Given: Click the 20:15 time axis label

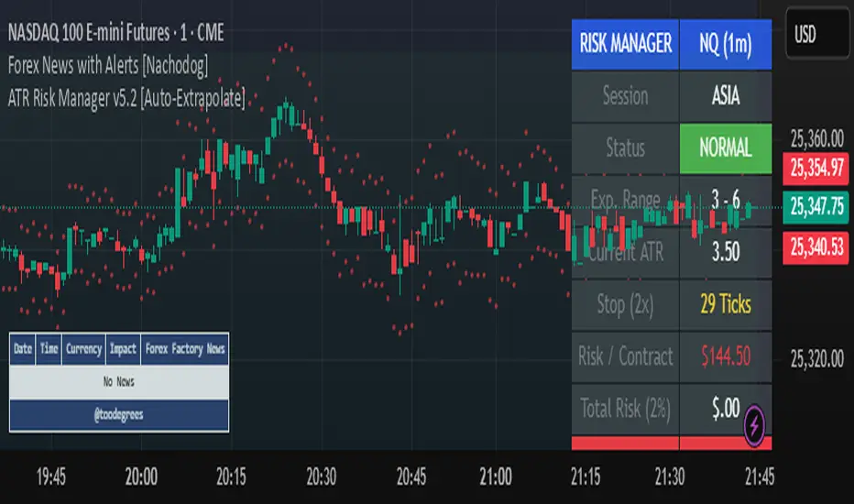Looking at the screenshot, I should (x=232, y=477).
